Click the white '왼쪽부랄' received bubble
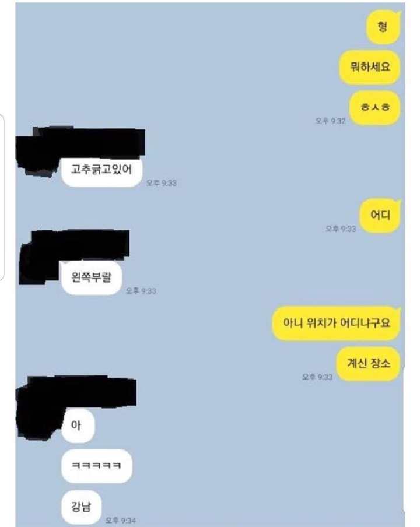Screen dimensions: 420x527 tap(91, 277)
